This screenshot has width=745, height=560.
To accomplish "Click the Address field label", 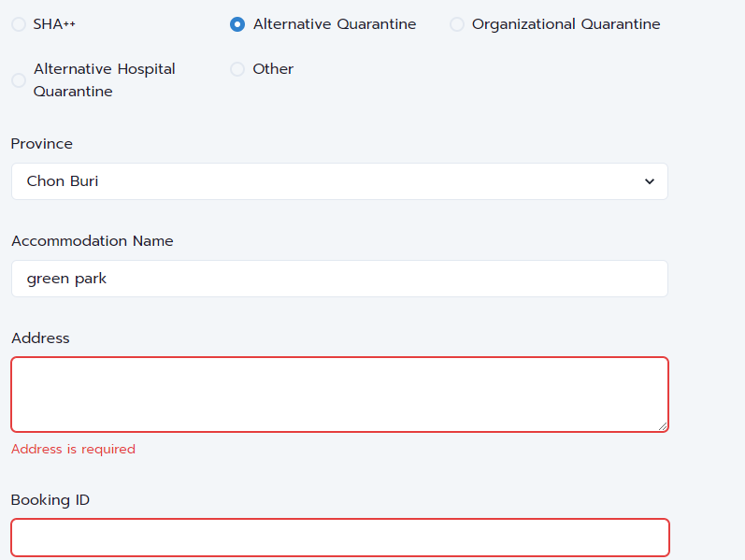I will (x=40, y=338).
